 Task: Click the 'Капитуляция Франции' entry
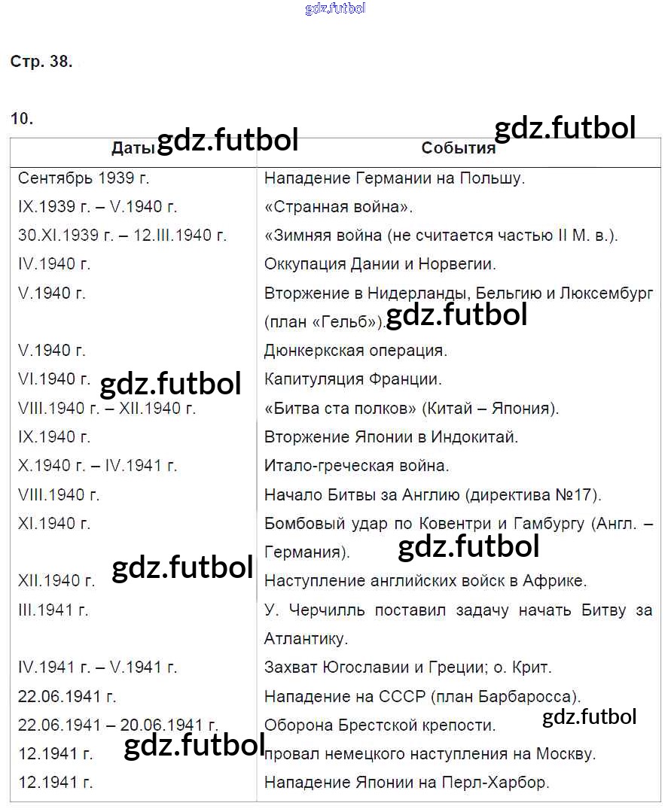point(353,379)
